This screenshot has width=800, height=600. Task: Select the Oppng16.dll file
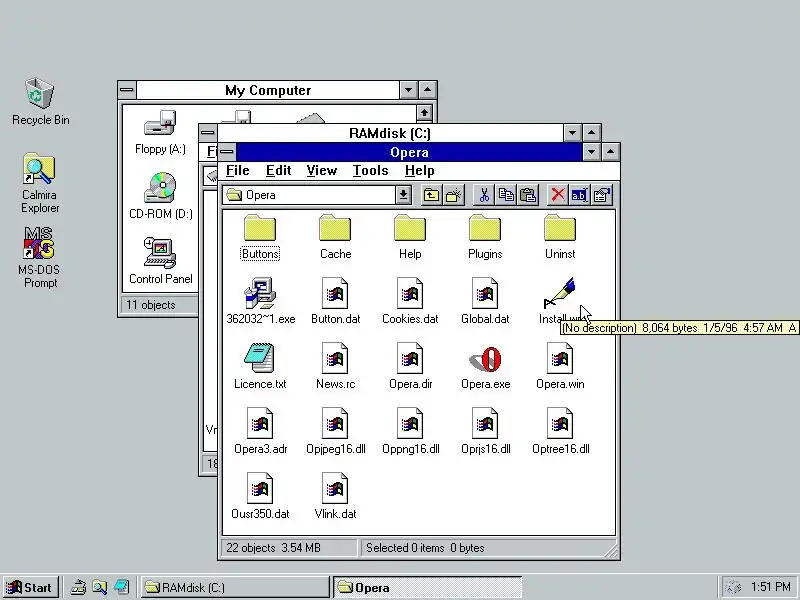(x=410, y=431)
